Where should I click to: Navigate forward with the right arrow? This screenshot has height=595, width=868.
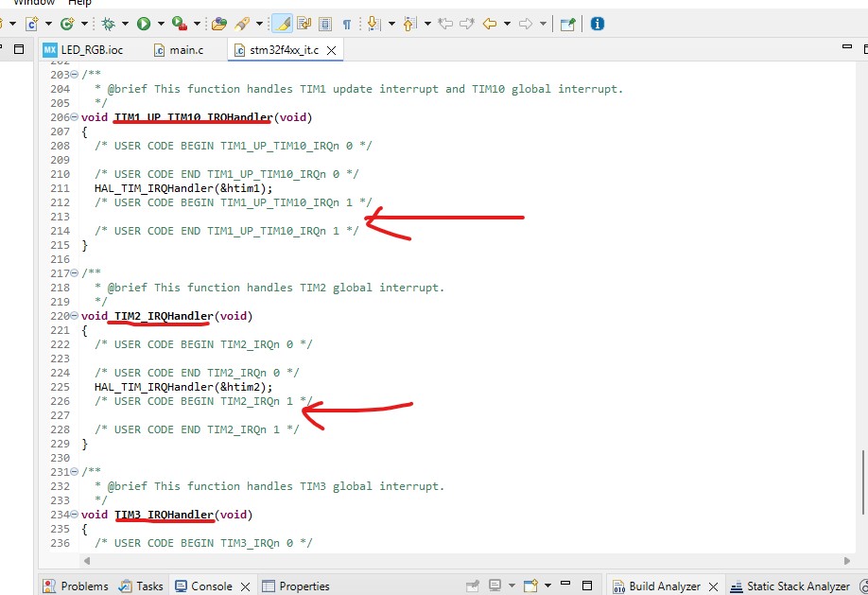coord(526,24)
